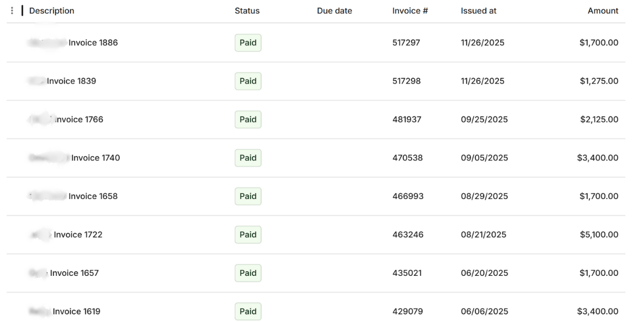This screenshot has width=644, height=322.
Task: Click the $5,100.00 amount
Action: click(x=598, y=235)
